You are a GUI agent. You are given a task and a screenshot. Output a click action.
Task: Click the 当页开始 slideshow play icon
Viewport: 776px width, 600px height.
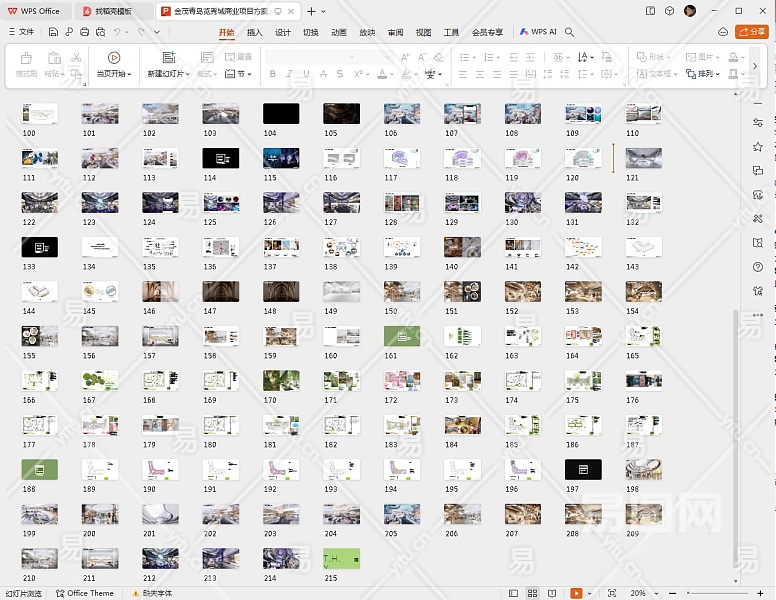[113, 58]
